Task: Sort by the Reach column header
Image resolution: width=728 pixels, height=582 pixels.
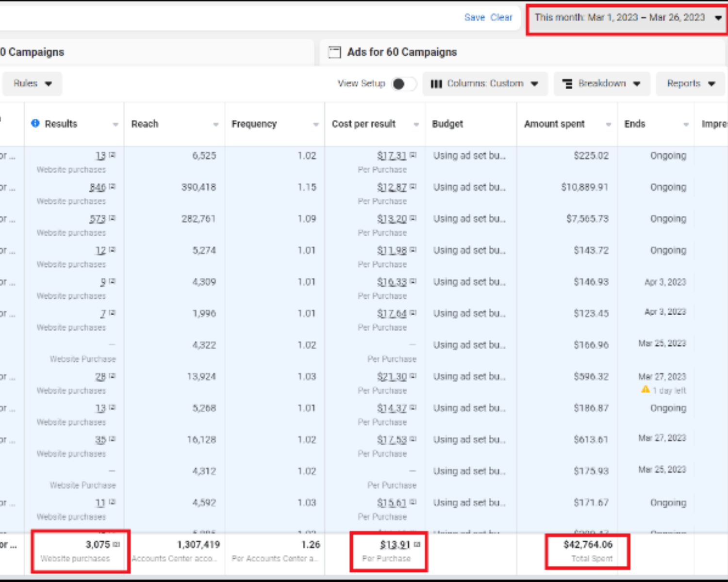Action: pyautogui.click(x=145, y=124)
